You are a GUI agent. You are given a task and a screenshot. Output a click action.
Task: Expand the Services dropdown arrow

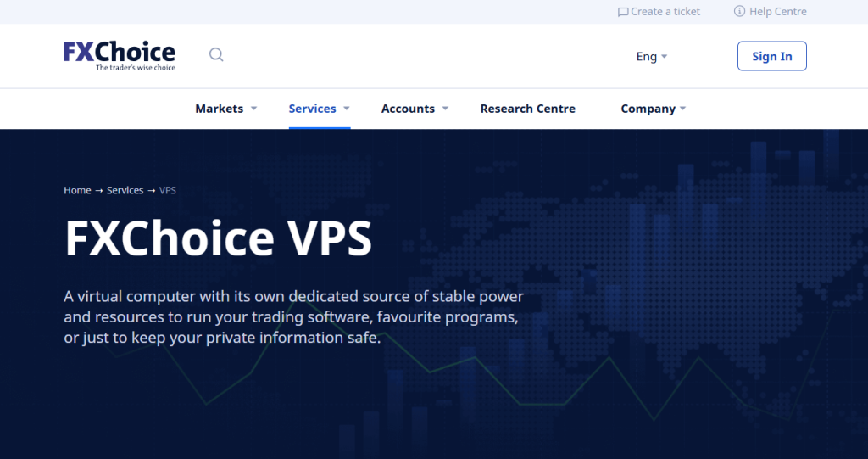click(347, 108)
